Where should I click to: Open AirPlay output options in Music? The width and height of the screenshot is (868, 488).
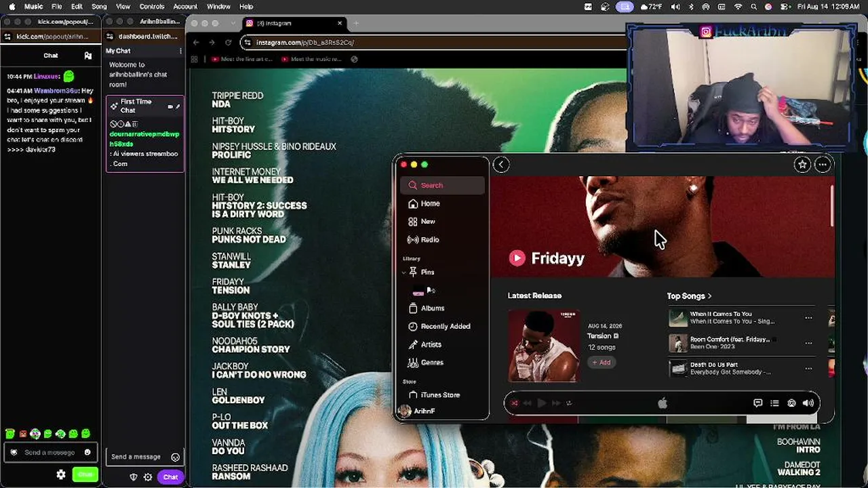[791, 403]
